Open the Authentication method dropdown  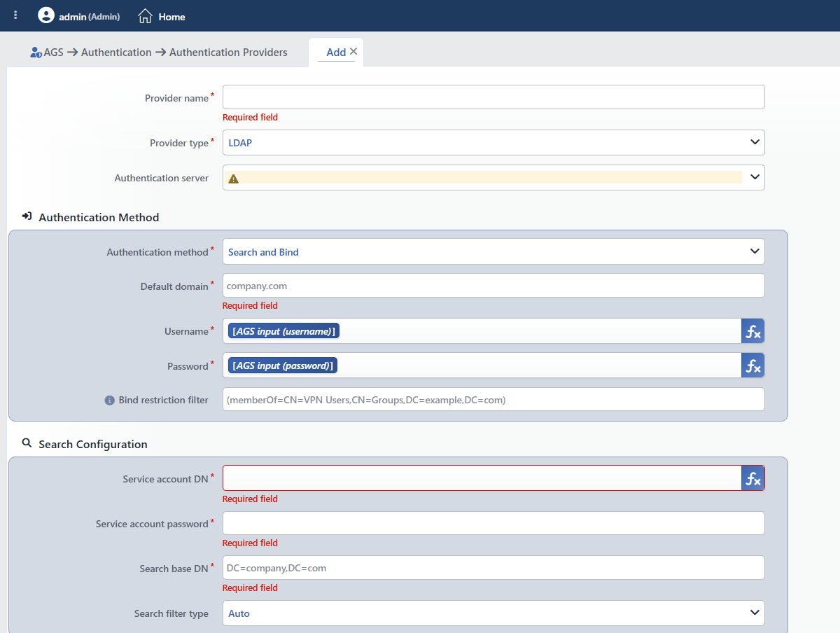pos(493,251)
